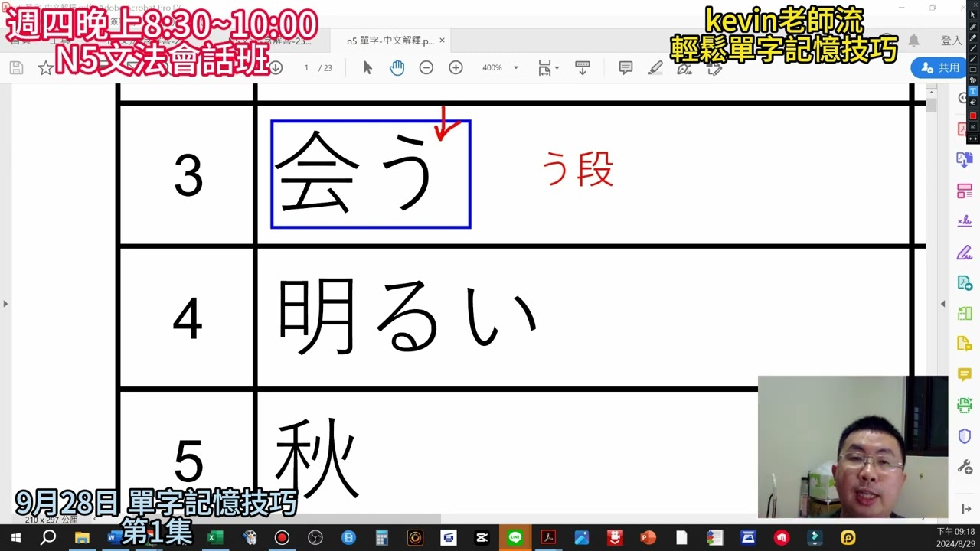Zoom out with the minus button
980x551 pixels.
(x=426, y=67)
